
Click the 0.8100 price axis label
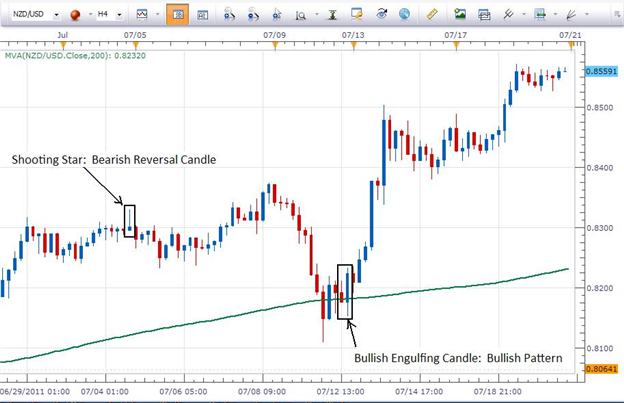coord(600,348)
